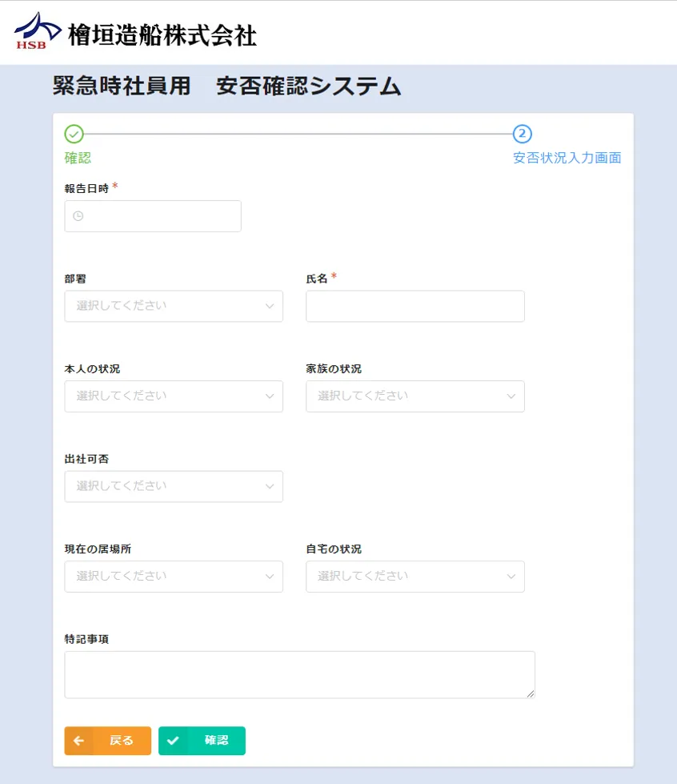Click the HSB company logo icon
Image resolution: width=677 pixels, height=784 pixels.
click(37, 31)
